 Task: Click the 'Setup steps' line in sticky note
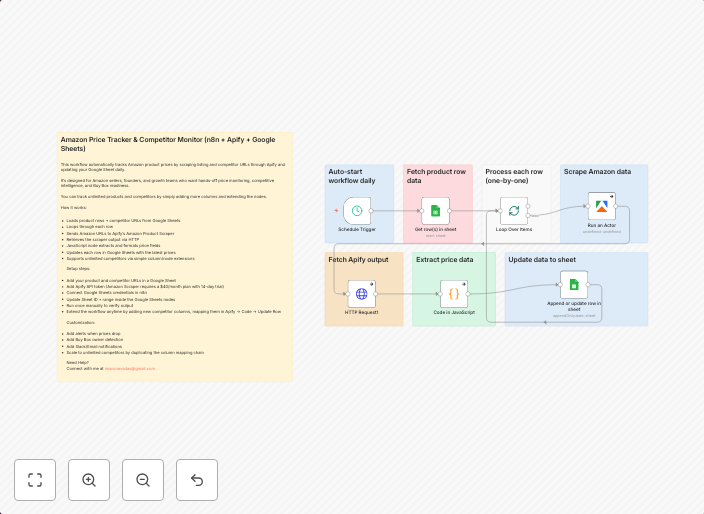click(x=78, y=268)
